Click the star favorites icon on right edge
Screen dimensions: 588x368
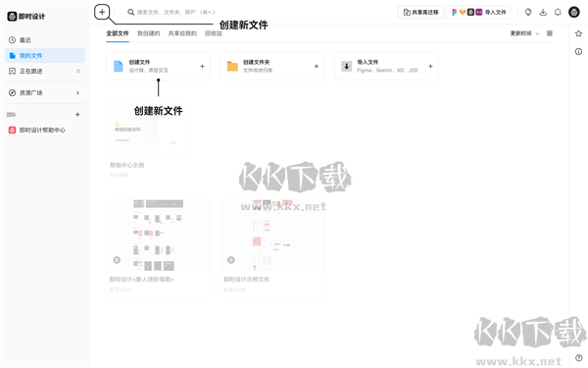[x=578, y=33]
